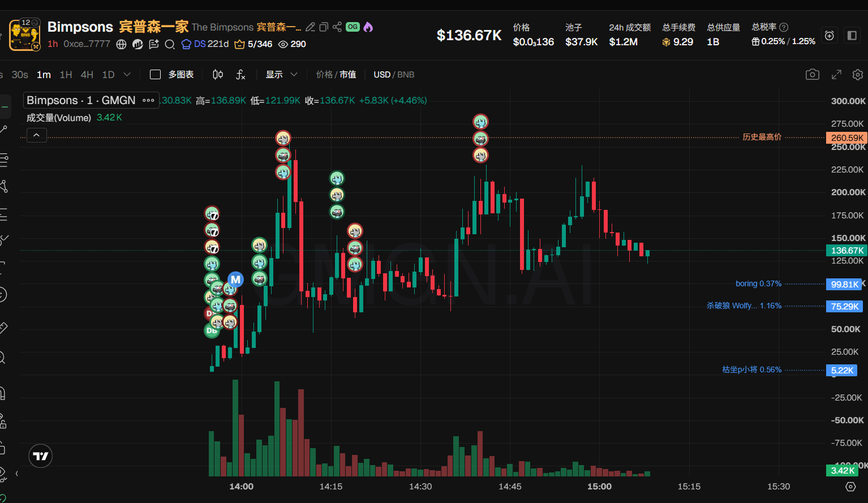The height and width of the screenshot is (503, 868).
Task: Select the ruler measure tool in drawing toolbar
Action: pos(3,327)
